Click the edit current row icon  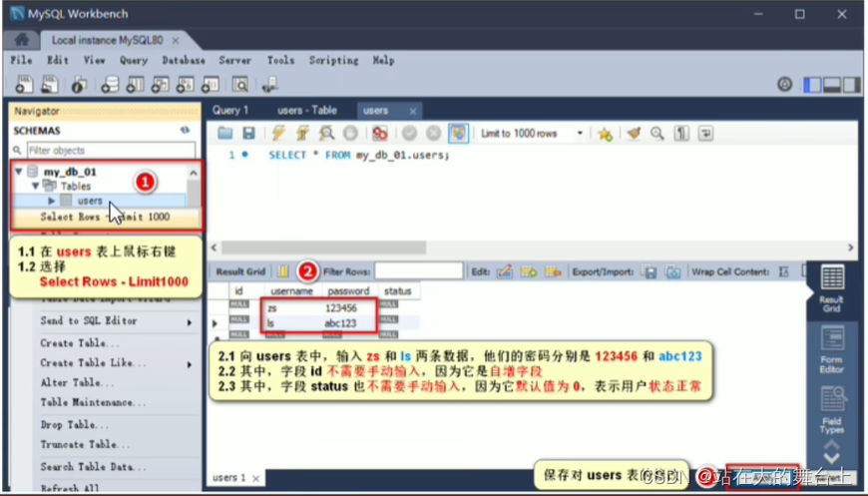(504, 271)
